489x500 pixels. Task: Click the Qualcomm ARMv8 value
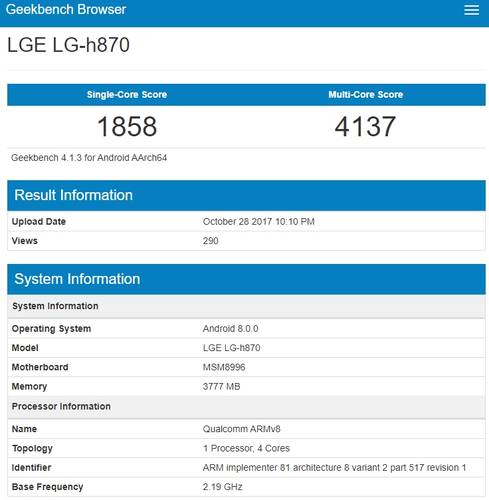[242, 429]
